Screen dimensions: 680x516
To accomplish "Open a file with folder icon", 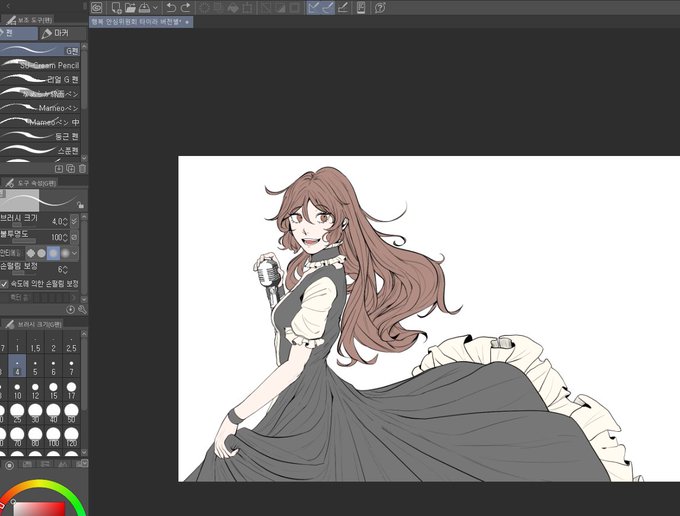I will click(x=130, y=7).
